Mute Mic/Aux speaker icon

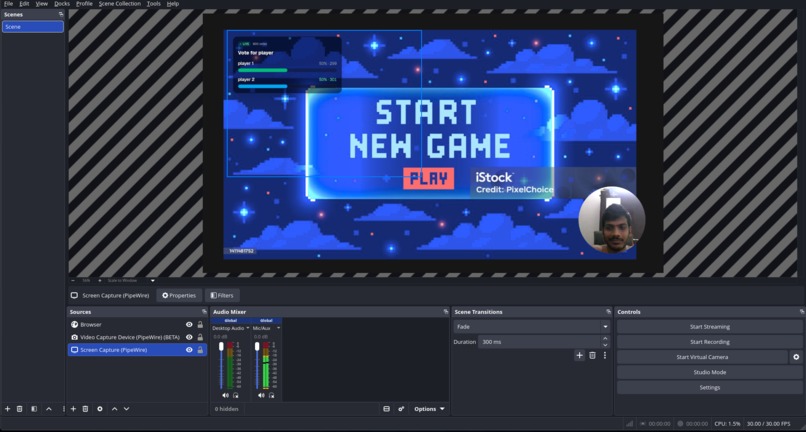(261, 395)
